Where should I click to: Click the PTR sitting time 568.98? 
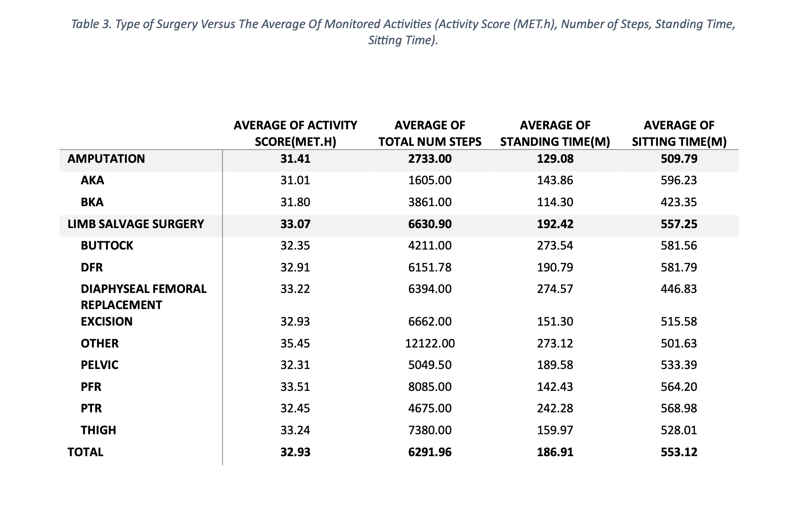[x=679, y=408]
